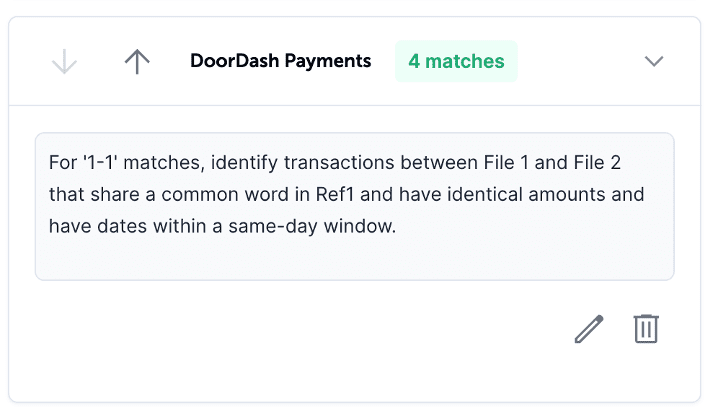Image resolution: width=718 pixels, height=416 pixels.
Task: Delete the rule using the trash icon
Action: tap(646, 329)
